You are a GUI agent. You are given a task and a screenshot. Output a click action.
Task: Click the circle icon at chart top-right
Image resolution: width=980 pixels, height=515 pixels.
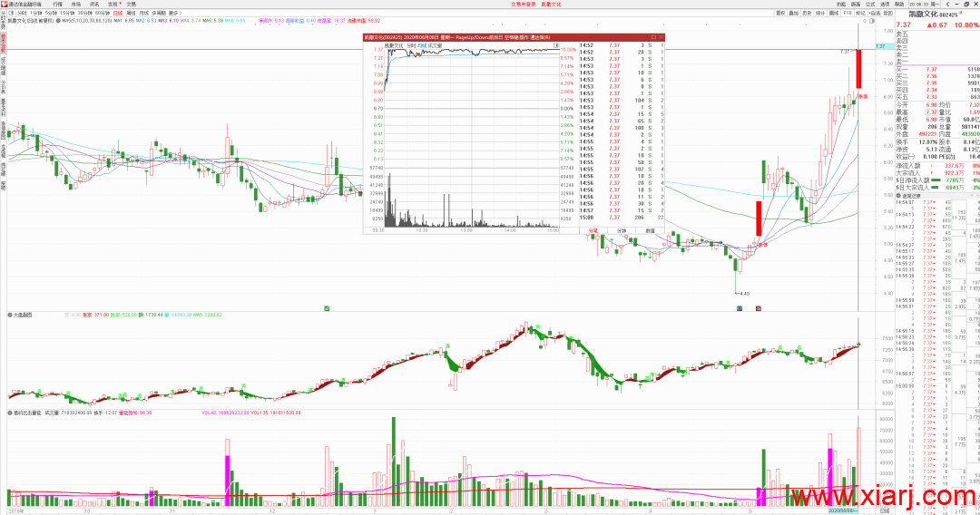[x=866, y=21]
